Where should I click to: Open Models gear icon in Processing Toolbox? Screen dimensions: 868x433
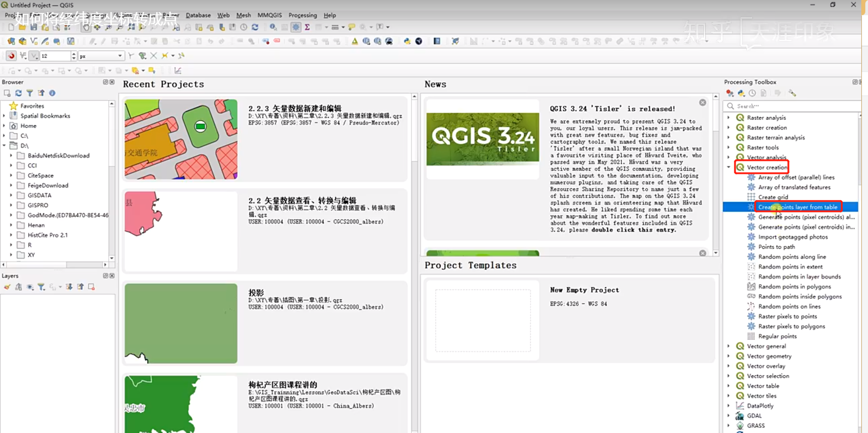pos(730,93)
